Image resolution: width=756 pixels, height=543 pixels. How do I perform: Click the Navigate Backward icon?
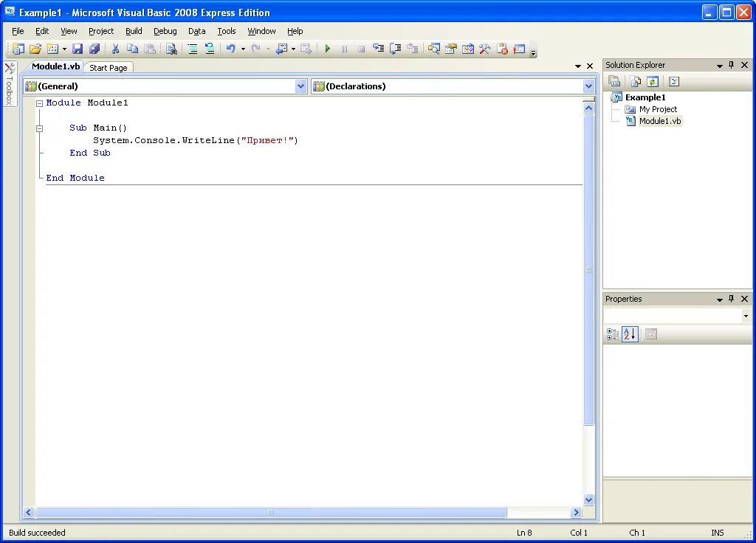281,49
